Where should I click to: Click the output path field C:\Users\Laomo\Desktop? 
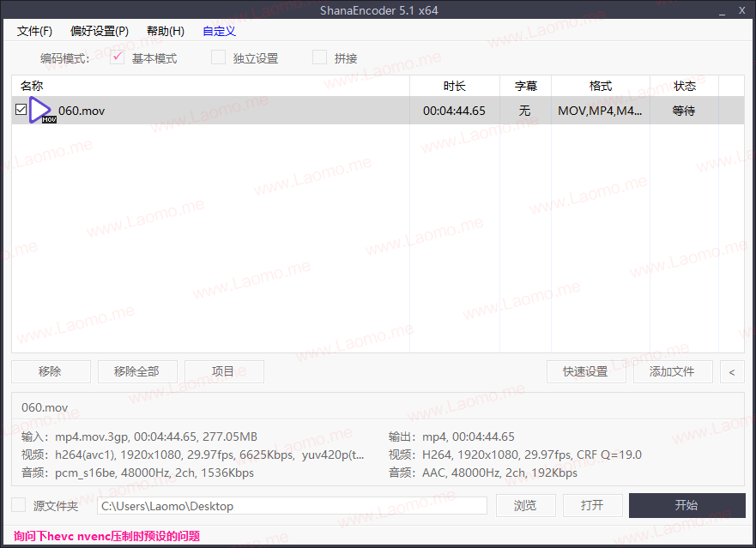tap(292, 506)
